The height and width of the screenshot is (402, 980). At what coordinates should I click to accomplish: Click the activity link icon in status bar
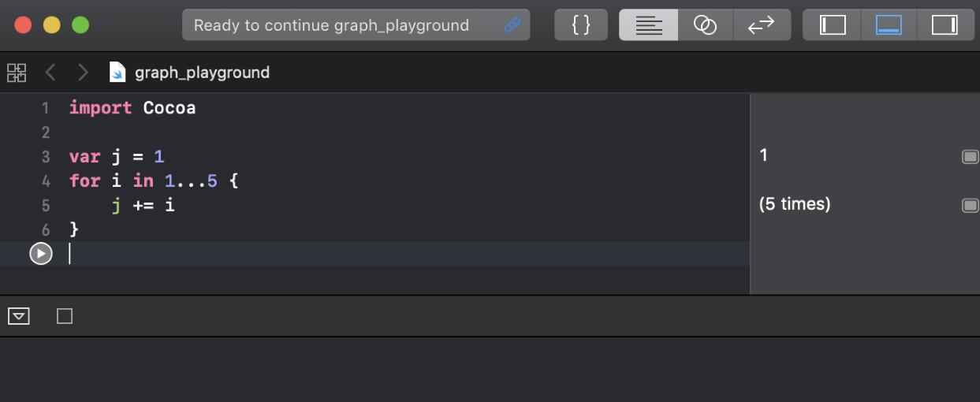tap(512, 25)
